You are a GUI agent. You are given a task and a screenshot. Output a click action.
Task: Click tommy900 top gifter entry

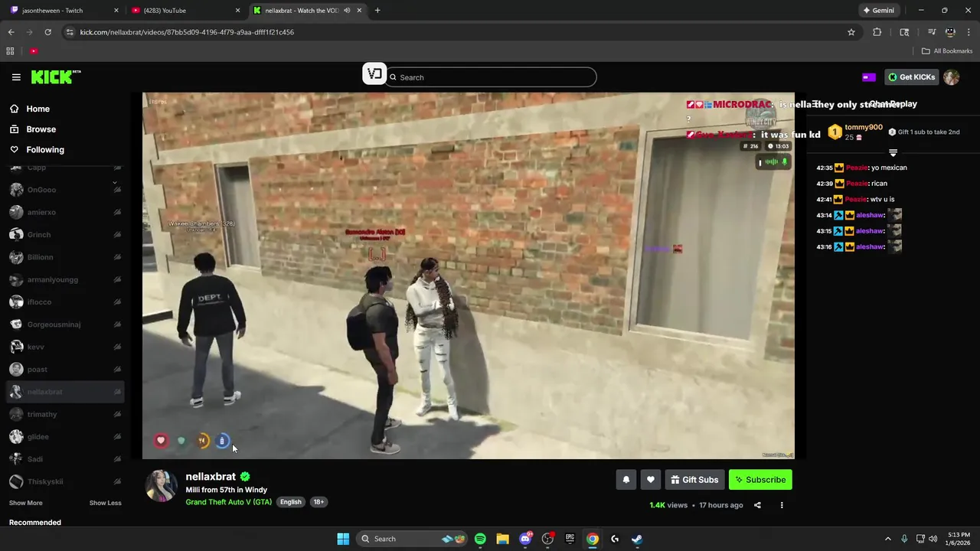pyautogui.click(x=854, y=132)
